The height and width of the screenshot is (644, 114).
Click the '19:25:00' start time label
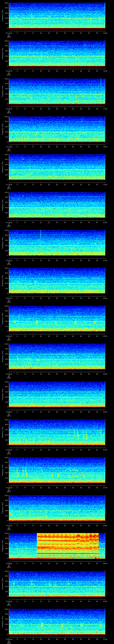[9, 450]
